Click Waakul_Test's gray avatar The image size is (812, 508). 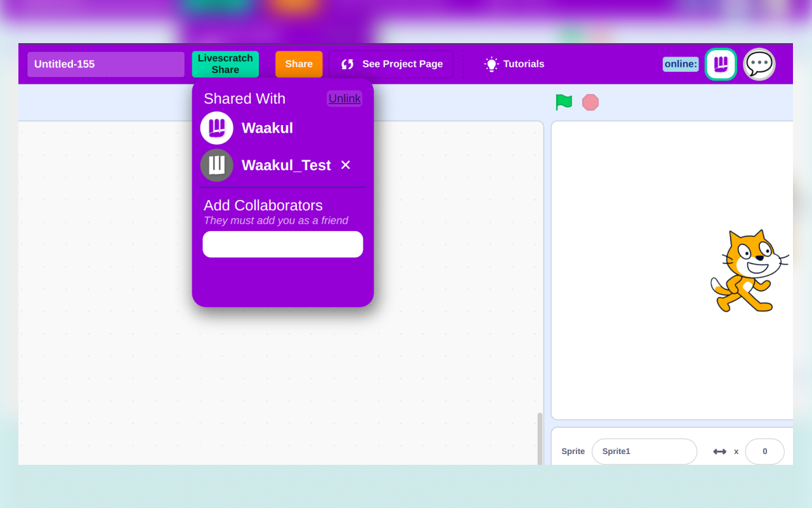pos(217,165)
